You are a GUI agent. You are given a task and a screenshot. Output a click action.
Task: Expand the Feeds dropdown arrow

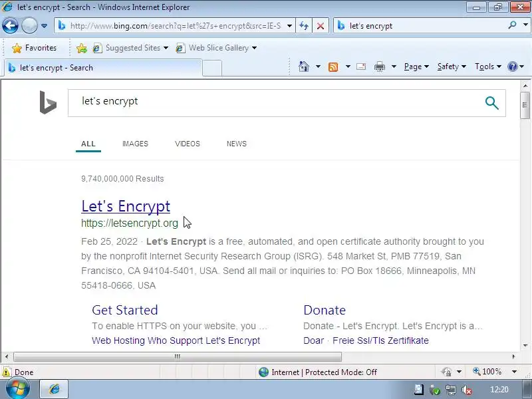[348, 66]
